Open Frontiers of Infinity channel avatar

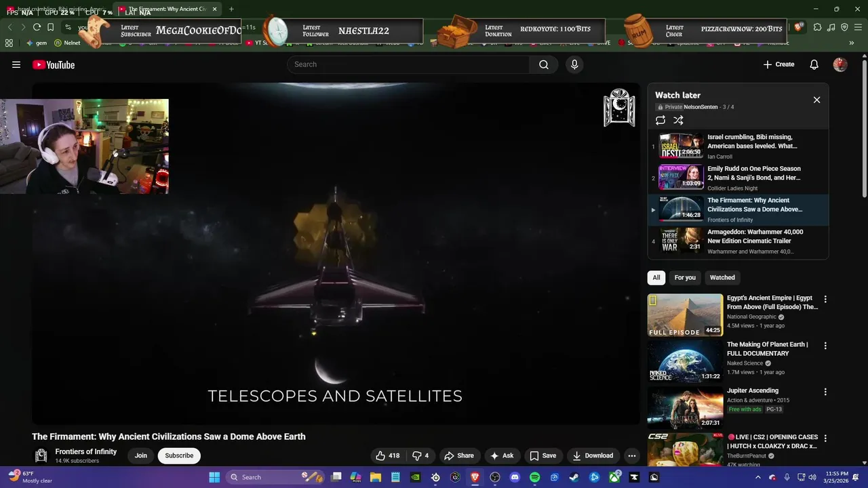(41, 455)
